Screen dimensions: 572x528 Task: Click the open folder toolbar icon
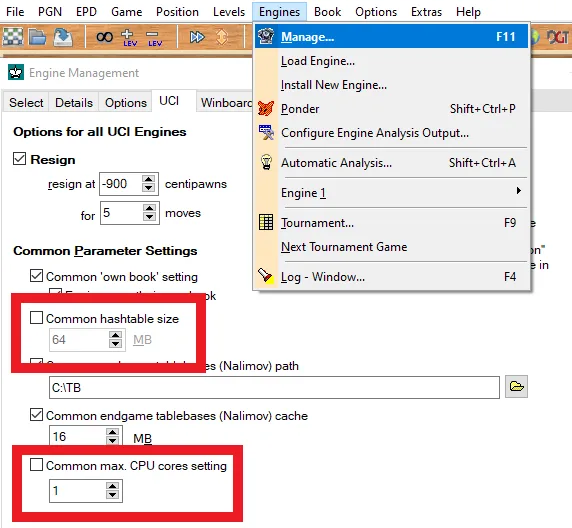[38, 37]
